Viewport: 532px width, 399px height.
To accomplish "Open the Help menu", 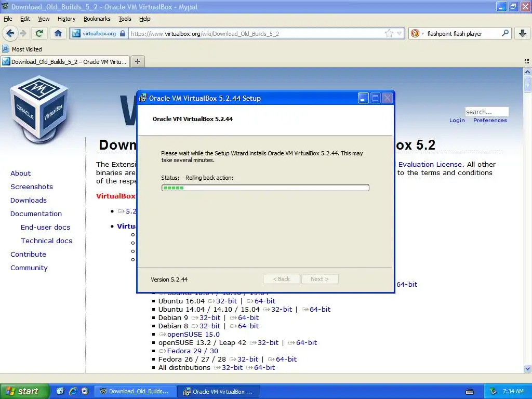I will pyautogui.click(x=144, y=19).
